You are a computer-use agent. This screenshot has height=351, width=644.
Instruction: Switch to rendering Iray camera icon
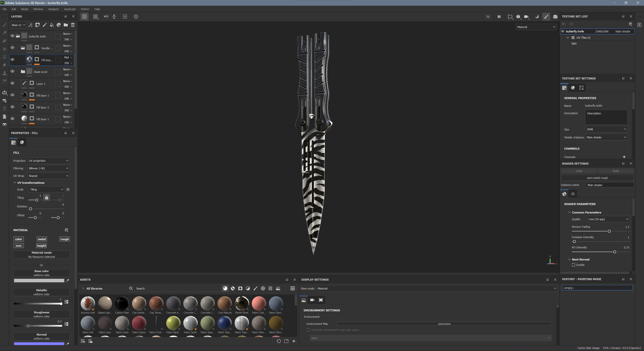click(555, 16)
